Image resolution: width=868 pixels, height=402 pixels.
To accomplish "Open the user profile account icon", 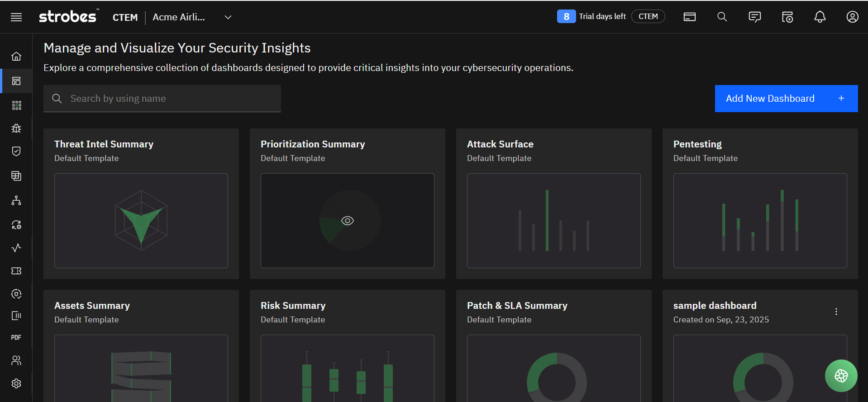I will click(852, 17).
